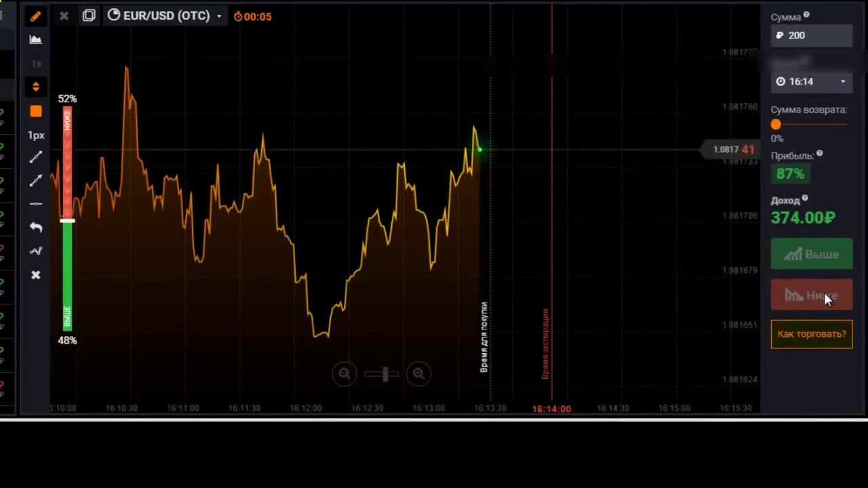
Task: Open the multi-chart layout icon
Action: (89, 16)
